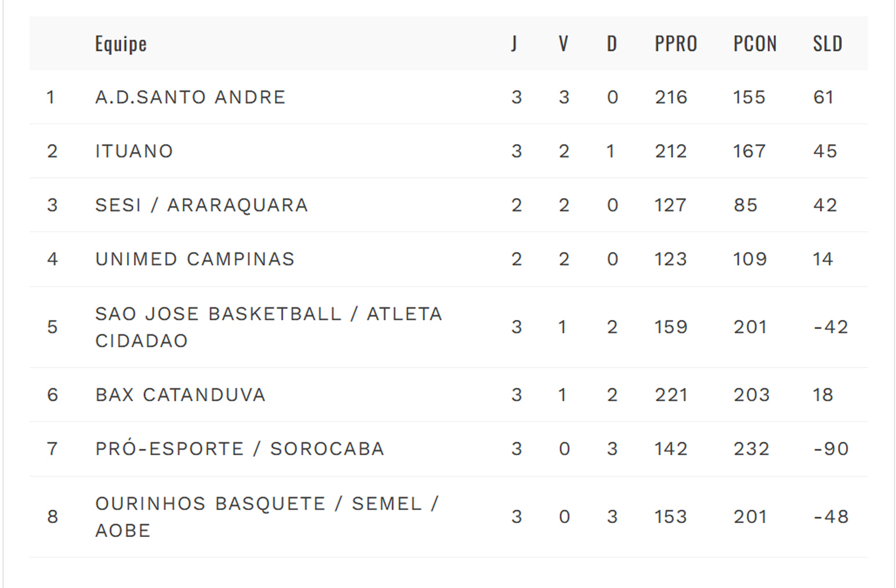Click PRÓ-ESPORTE / SOROCABA team name

240,448
